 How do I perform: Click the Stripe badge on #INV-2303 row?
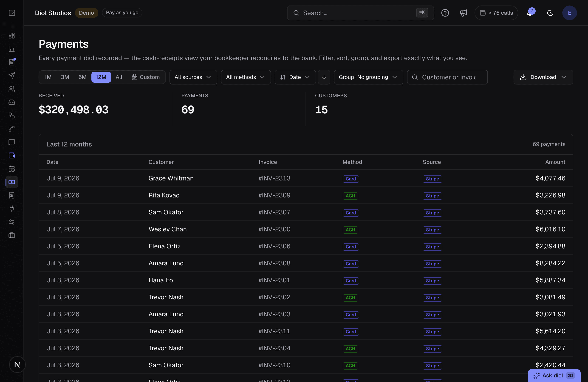[x=432, y=315]
